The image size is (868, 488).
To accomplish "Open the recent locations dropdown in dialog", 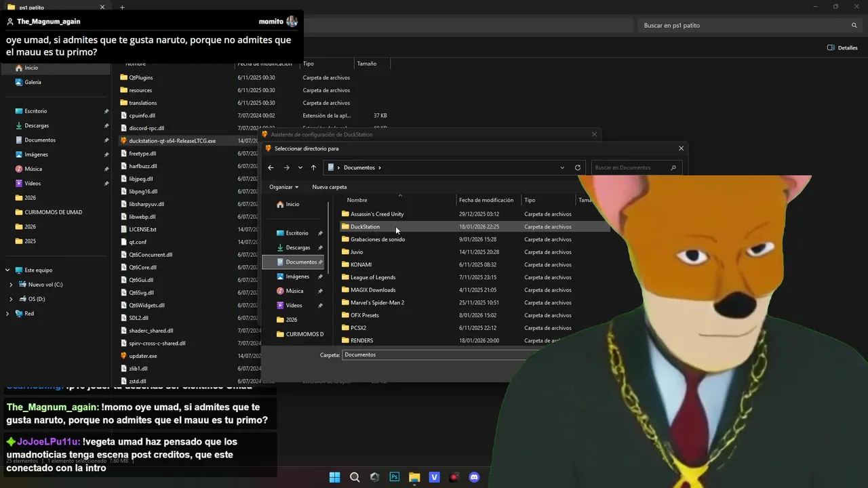I will 300,167.
